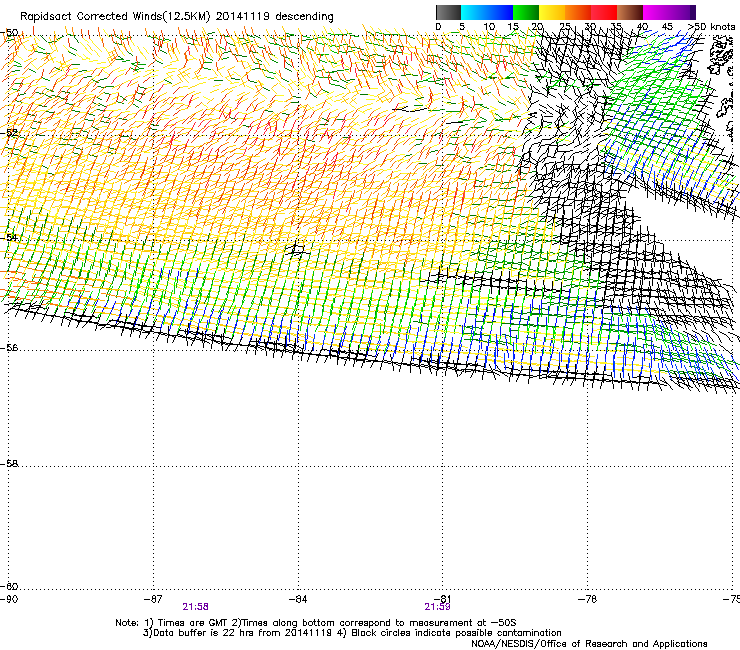The image size is (740, 650).
Task: Click the gray 0-5 knots legend color
Action: click(x=448, y=12)
